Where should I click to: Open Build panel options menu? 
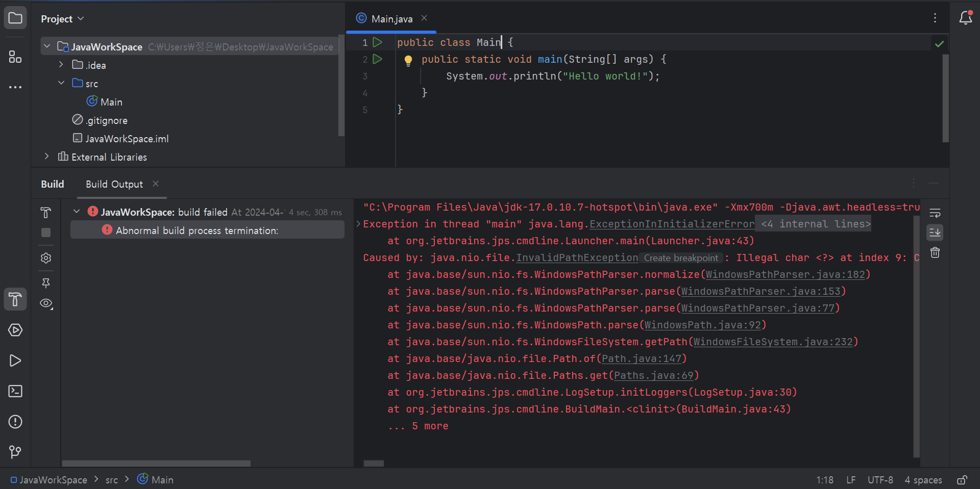pos(914,183)
